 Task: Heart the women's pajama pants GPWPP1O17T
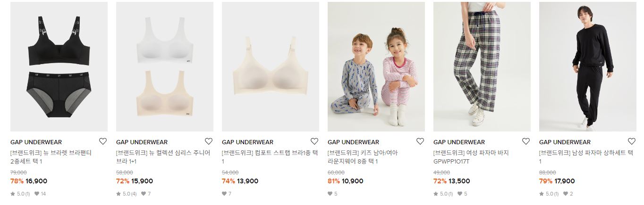(x=526, y=141)
